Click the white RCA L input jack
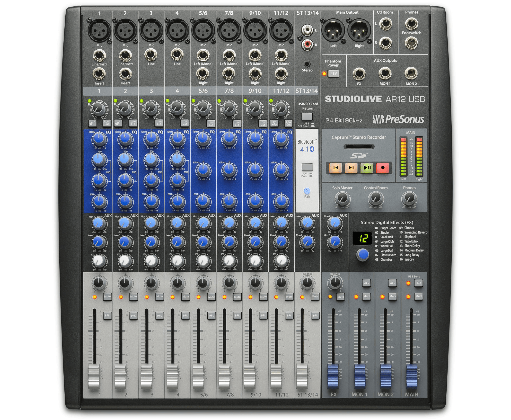Screen dimensions: 511x420 point(307,30)
